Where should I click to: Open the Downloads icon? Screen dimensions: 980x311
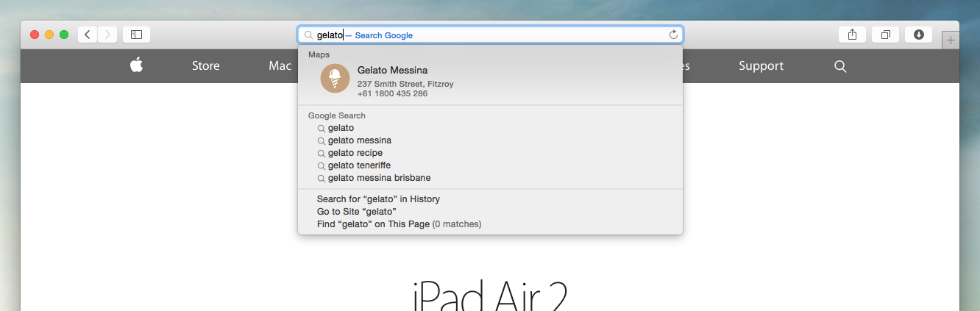click(x=919, y=35)
